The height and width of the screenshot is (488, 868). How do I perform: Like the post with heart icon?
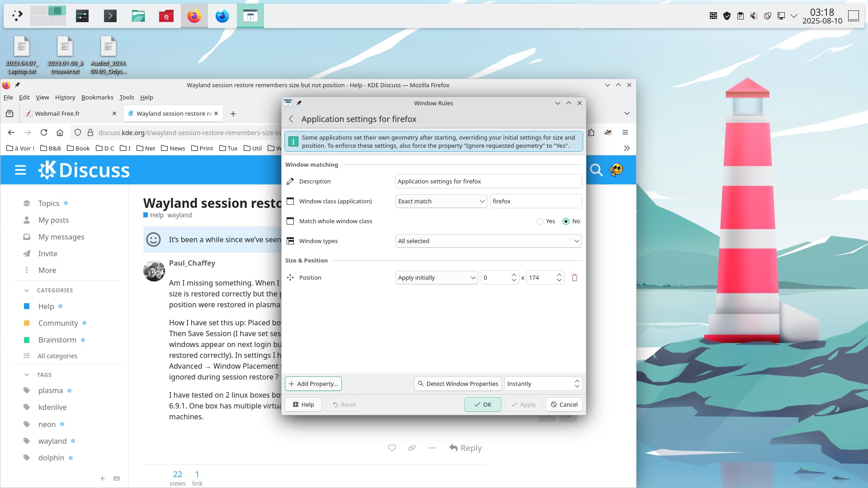392,448
